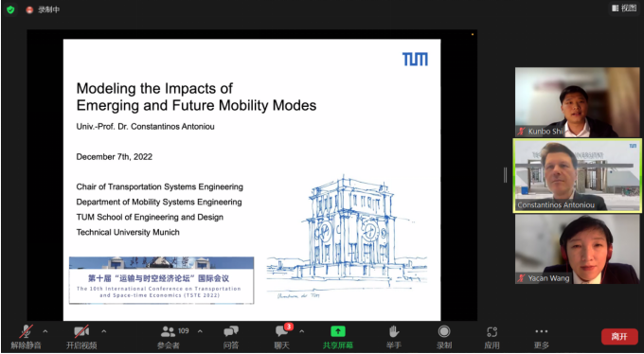Click the red leave meeting button
This screenshot has height=354, width=644.
coord(619,337)
